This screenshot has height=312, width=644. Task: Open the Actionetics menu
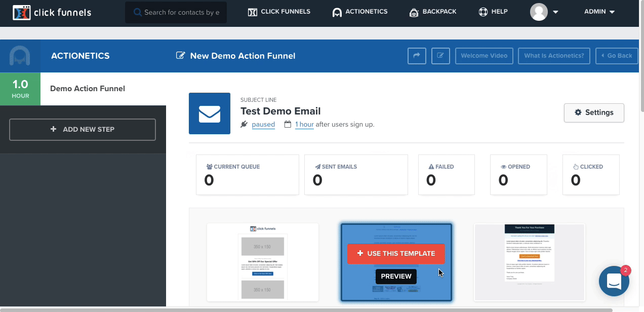(360, 12)
